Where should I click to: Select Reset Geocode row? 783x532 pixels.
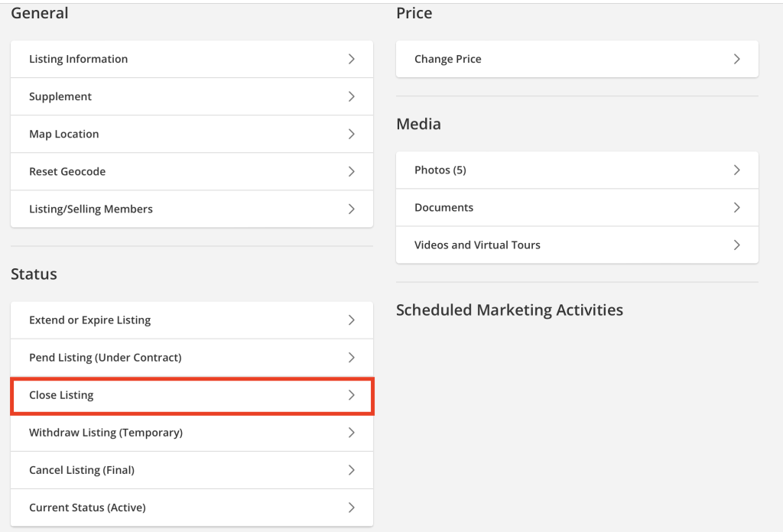click(192, 171)
